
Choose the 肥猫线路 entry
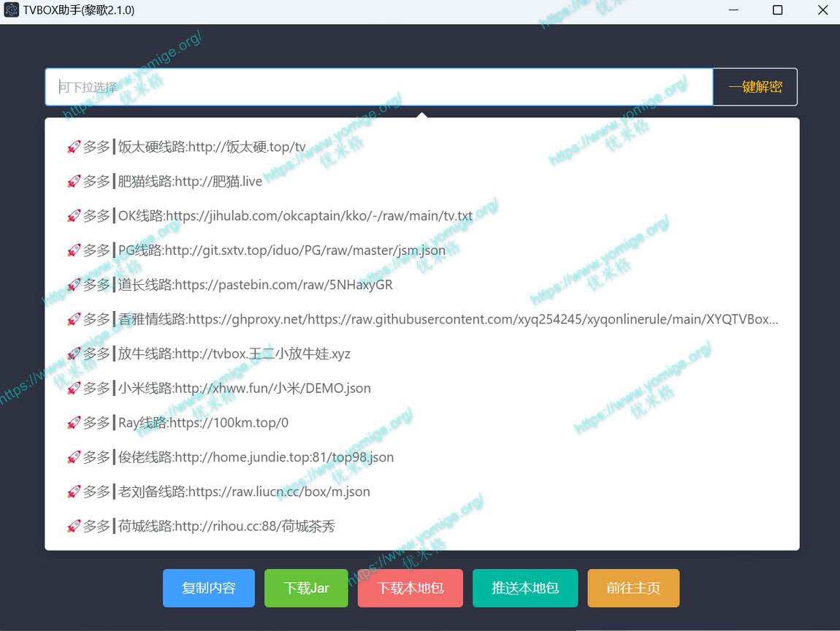(190, 181)
